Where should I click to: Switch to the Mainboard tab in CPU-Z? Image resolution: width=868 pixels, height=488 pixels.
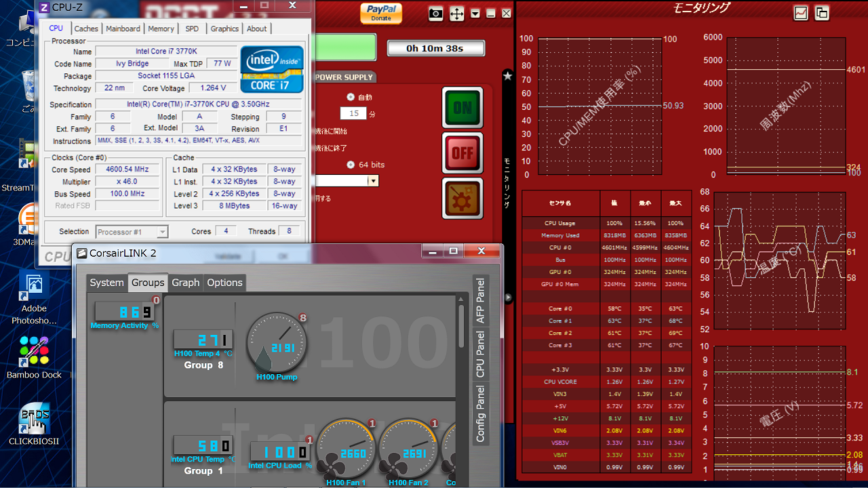point(123,28)
